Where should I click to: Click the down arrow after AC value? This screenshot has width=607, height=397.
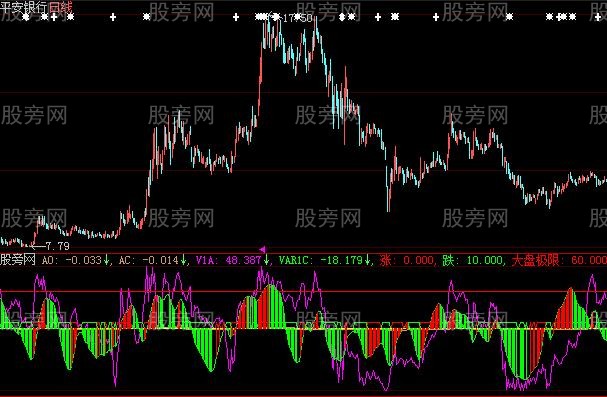click(x=183, y=260)
